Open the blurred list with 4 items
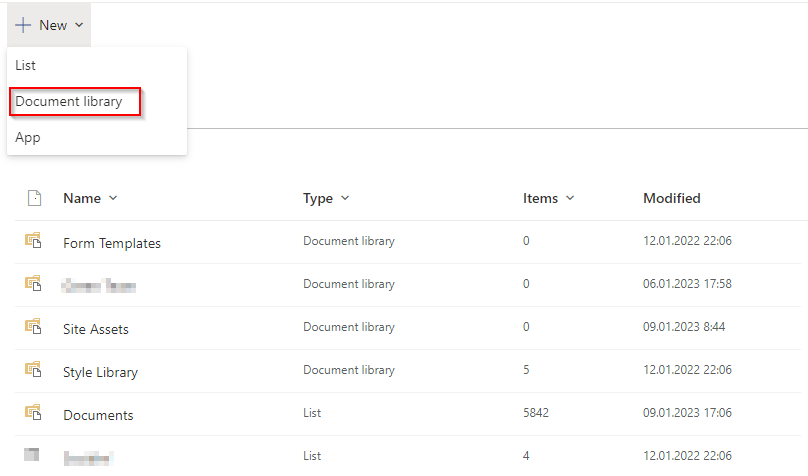The height and width of the screenshot is (476, 808). 88,457
